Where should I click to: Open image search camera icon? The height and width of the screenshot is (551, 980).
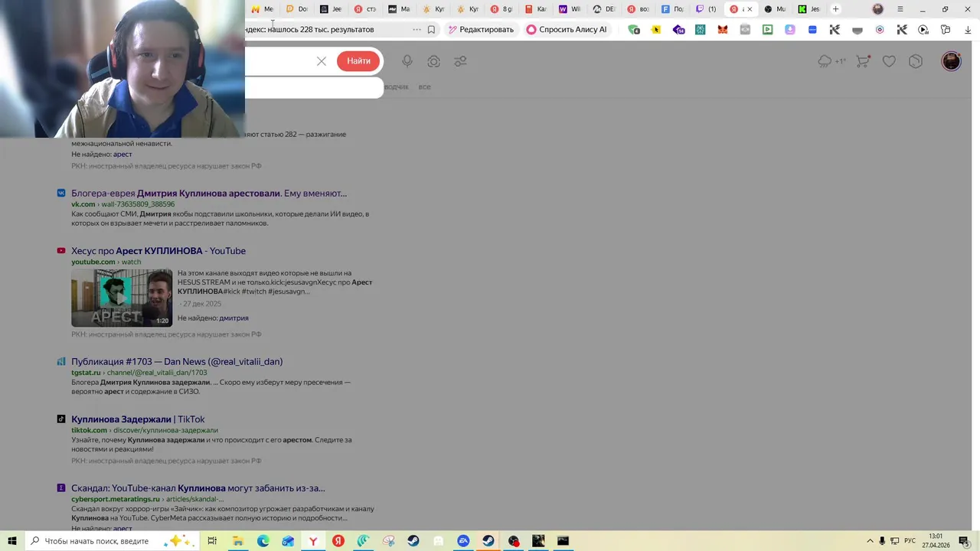[433, 61]
